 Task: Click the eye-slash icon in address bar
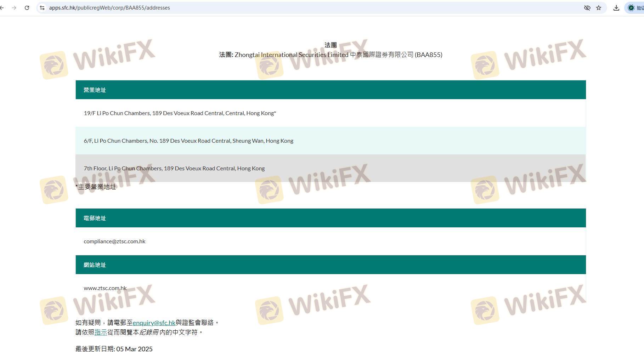pos(587,8)
